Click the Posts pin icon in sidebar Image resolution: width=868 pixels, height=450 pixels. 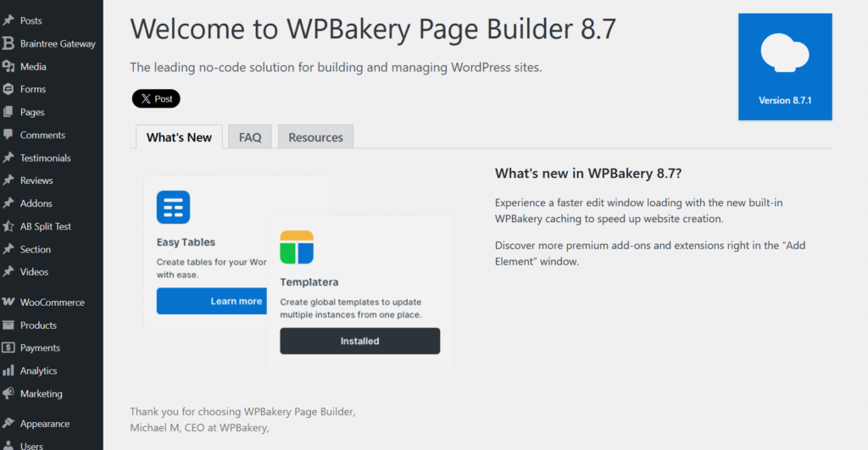[x=8, y=20]
